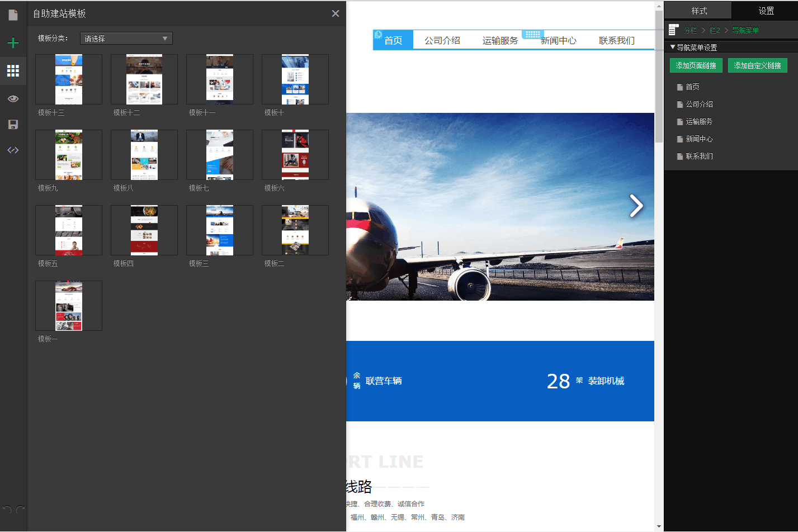Select the 模板五 thumbnail
Image resolution: width=798 pixels, height=532 pixels.
pos(69,230)
